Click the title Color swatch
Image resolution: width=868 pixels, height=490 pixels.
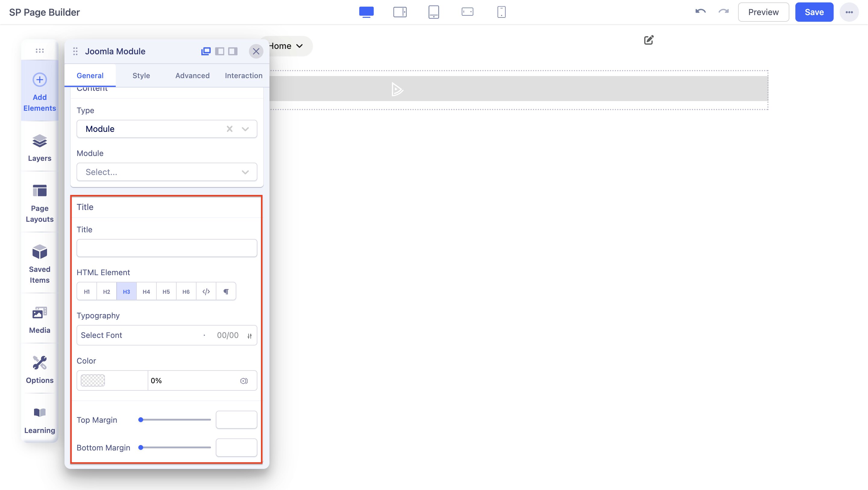(93, 380)
